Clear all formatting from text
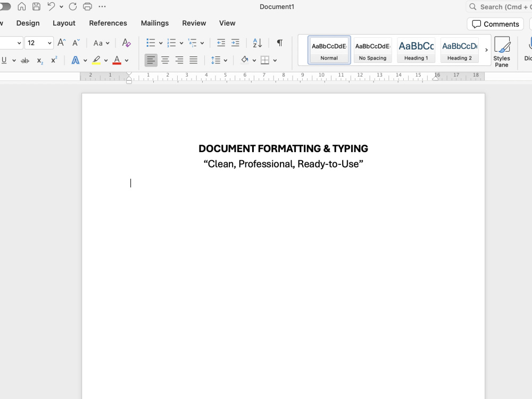 coord(126,43)
